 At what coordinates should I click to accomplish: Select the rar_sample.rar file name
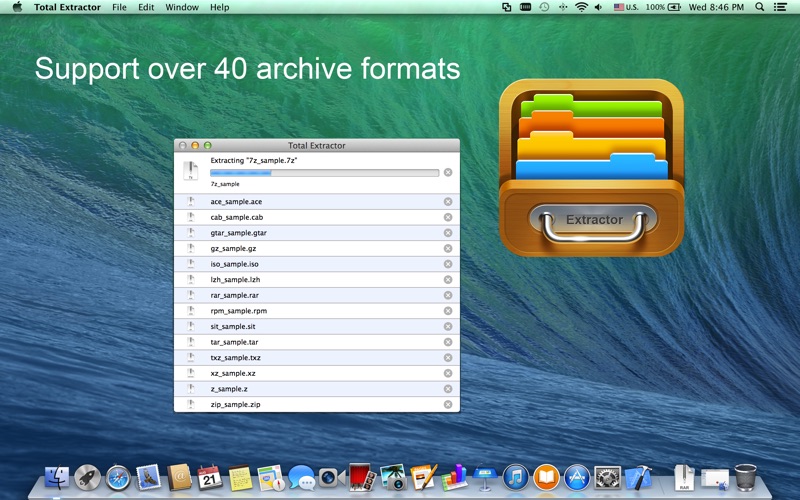click(x=235, y=295)
